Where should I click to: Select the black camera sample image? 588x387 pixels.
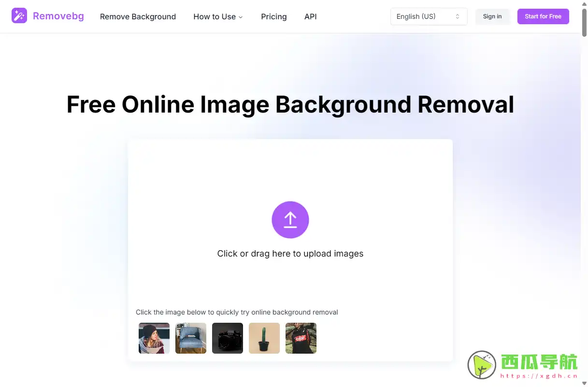pyautogui.click(x=227, y=338)
